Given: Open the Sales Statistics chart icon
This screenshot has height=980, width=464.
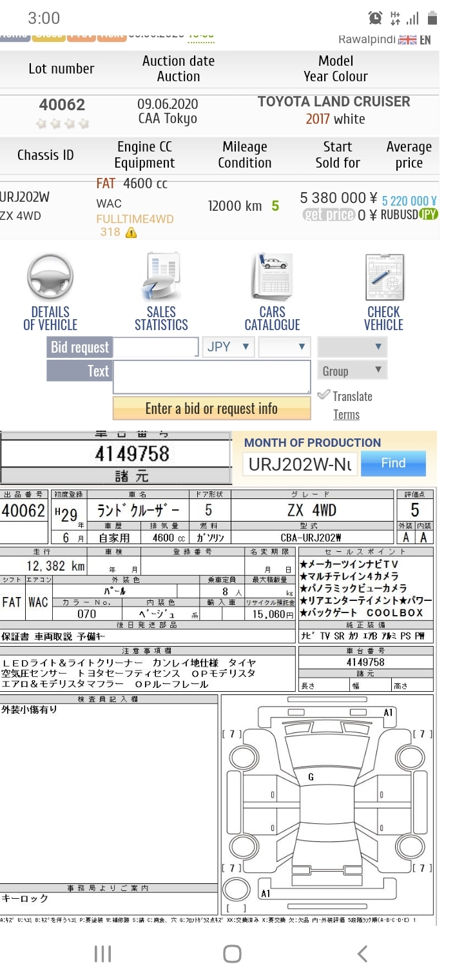Looking at the screenshot, I should tap(161, 277).
